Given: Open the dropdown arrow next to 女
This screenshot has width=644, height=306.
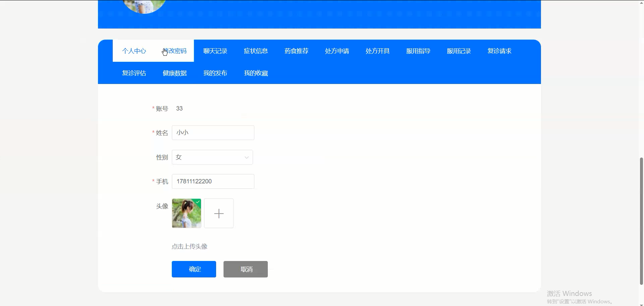Looking at the screenshot, I should 246,157.
